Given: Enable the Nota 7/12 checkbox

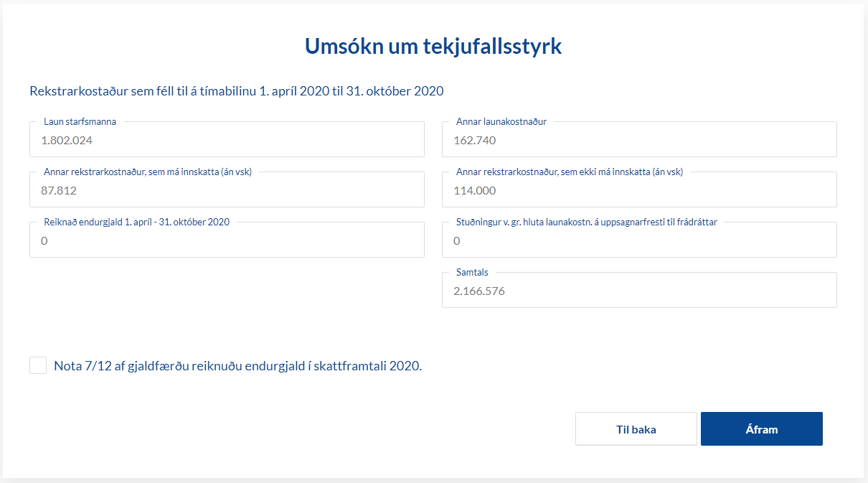Looking at the screenshot, I should pos(38,365).
